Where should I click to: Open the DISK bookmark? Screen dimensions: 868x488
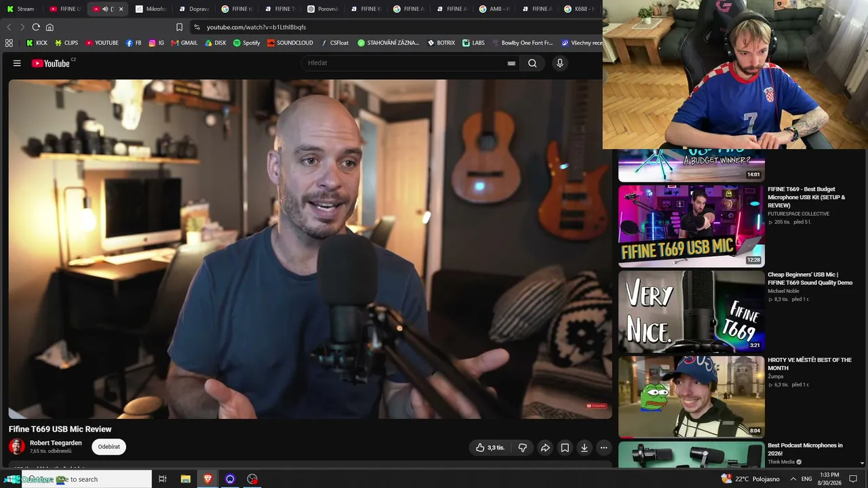click(x=216, y=43)
